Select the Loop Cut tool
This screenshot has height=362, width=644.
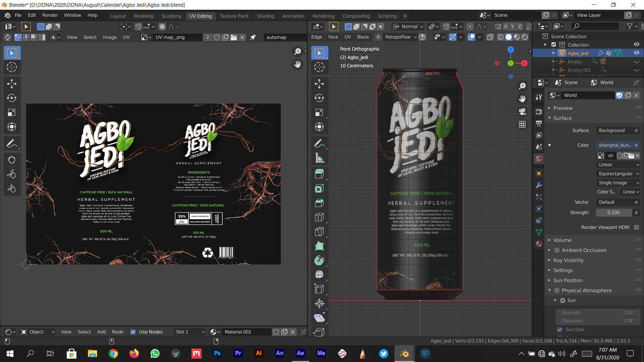pyautogui.click(x=319, y=217)
